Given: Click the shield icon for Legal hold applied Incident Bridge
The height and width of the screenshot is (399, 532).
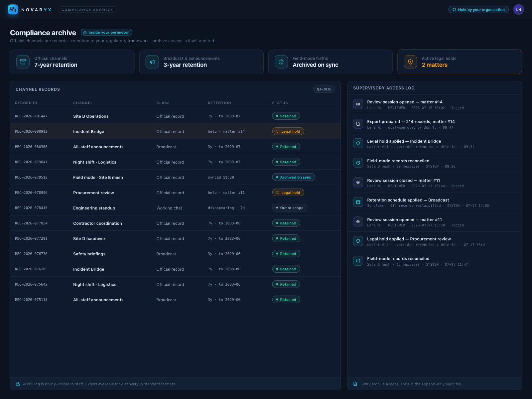Looking at the screenshot, I should [x=358, y=143].
